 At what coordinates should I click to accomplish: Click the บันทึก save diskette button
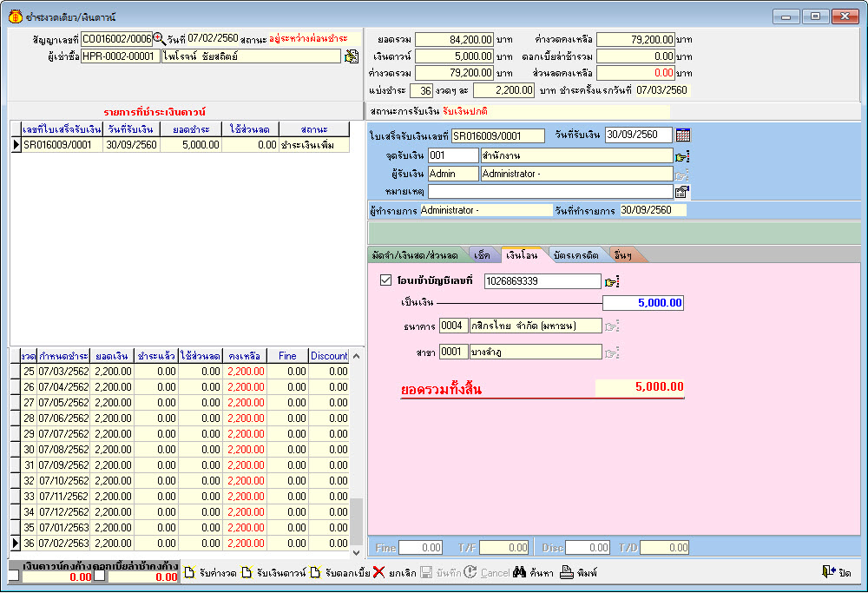click(441, 572)
